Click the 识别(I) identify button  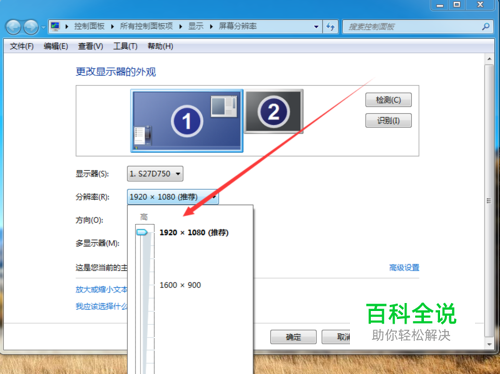388,121
